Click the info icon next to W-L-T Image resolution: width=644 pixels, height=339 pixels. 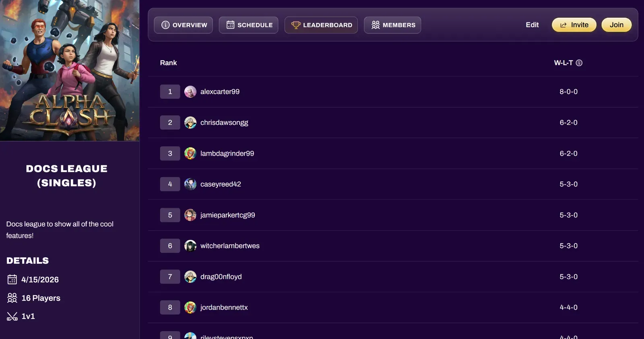580,63
